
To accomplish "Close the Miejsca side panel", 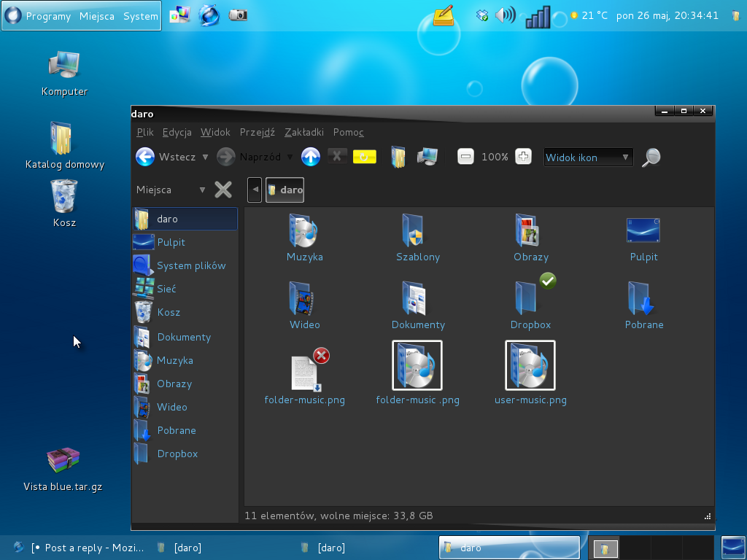I will tap(223, 190).
